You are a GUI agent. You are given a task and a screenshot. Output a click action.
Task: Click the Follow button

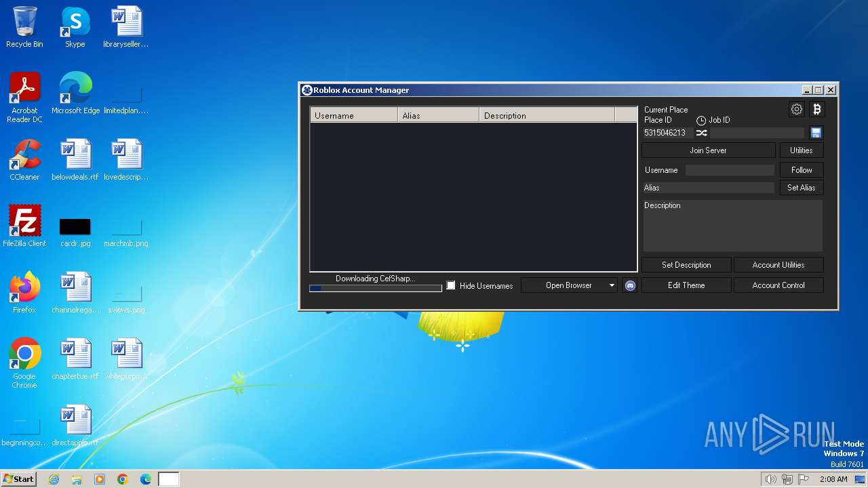pos(802,170)
